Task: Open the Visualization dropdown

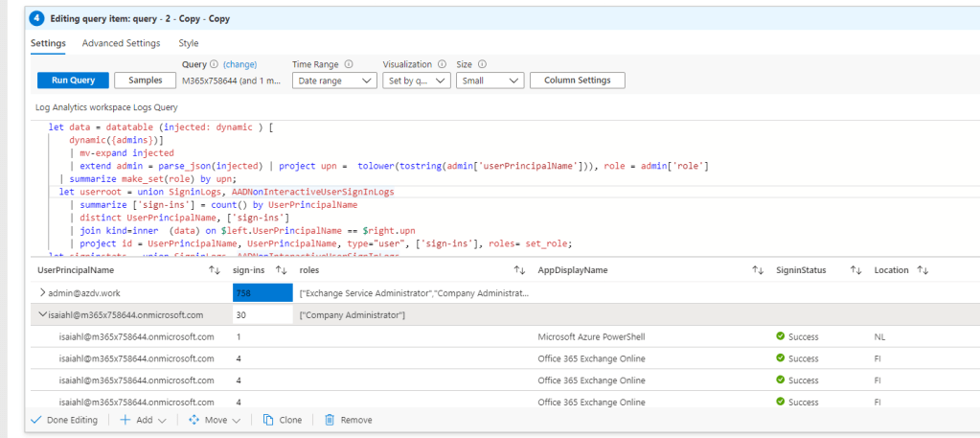Action: [x=416, y=81]
